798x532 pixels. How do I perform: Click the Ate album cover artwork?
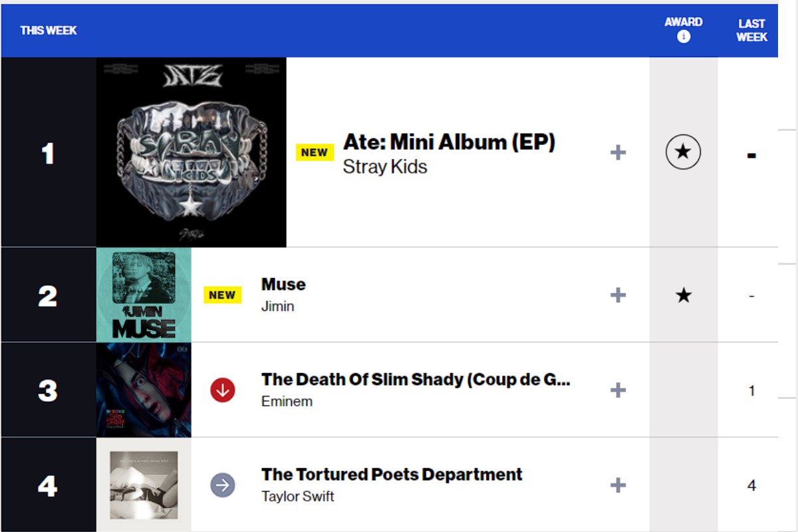click(192, 153)
